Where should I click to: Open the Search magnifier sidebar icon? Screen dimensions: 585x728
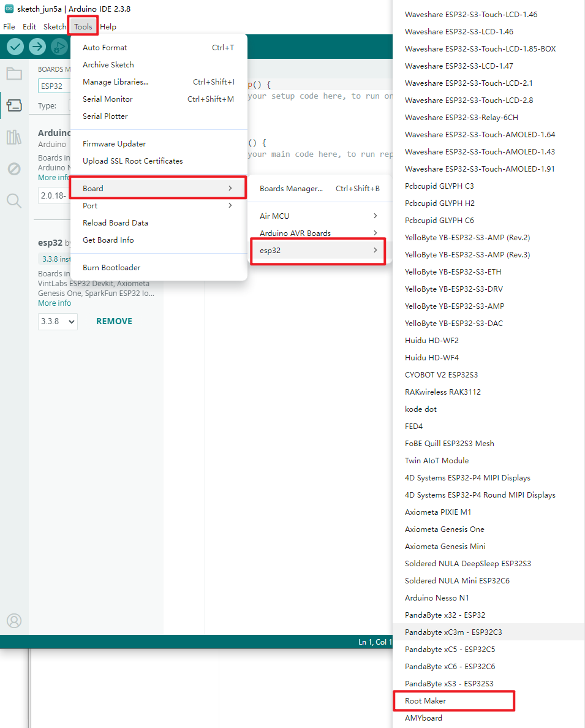(14, 200)
